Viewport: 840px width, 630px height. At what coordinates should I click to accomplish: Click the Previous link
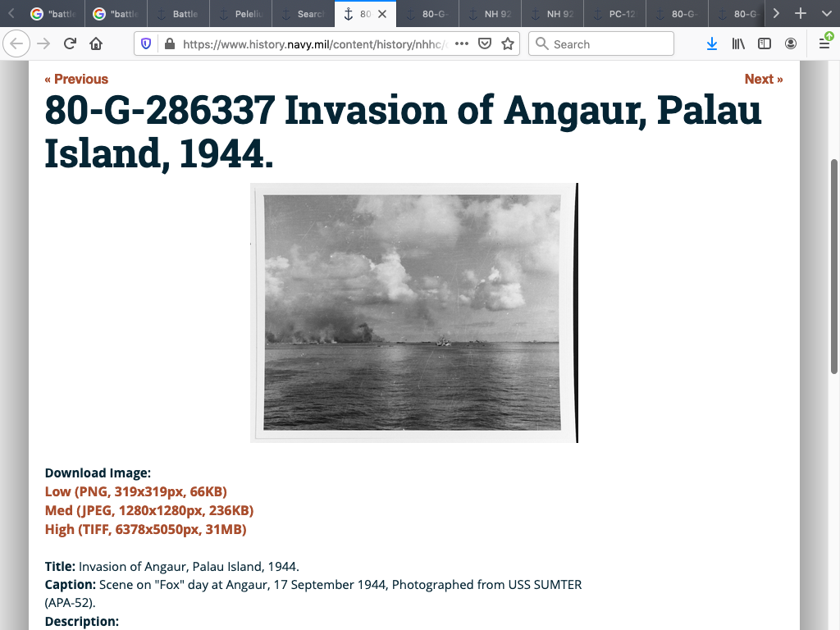click(76, 79)
